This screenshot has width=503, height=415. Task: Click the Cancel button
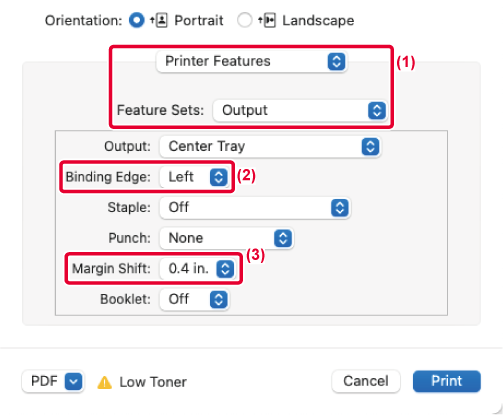[x=366, y=381]
